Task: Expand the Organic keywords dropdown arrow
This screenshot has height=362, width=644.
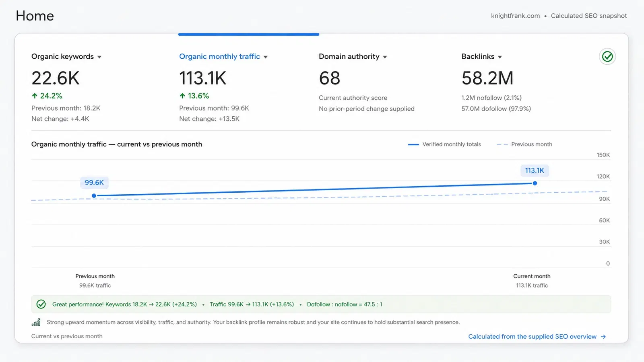Action: (x=99, y=57)
